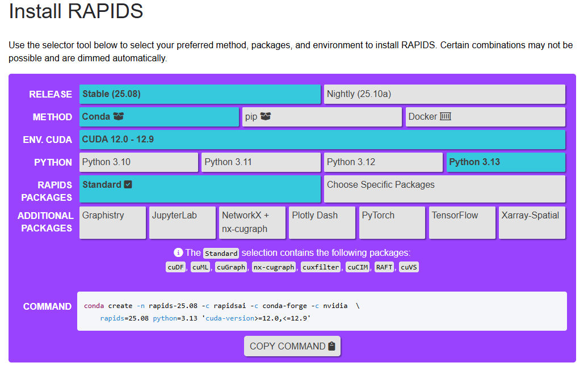Click the ENV. CUDA row label

click(x=48, y=140)
